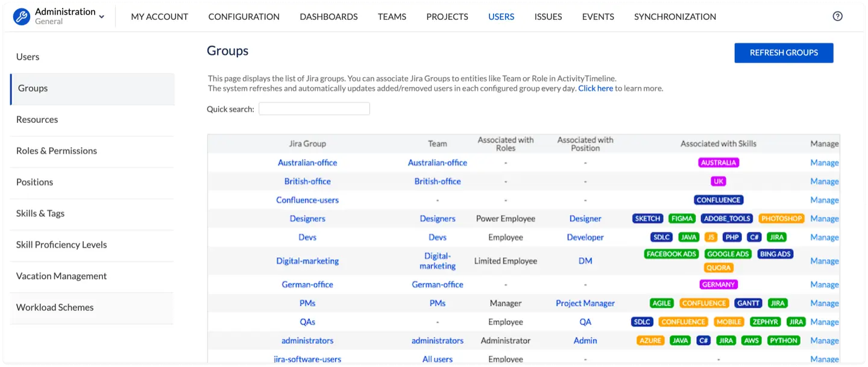868x367 pixels.
Task: Click the FACEBOOK ADS skill badge
Action: (x=671, y=254)
